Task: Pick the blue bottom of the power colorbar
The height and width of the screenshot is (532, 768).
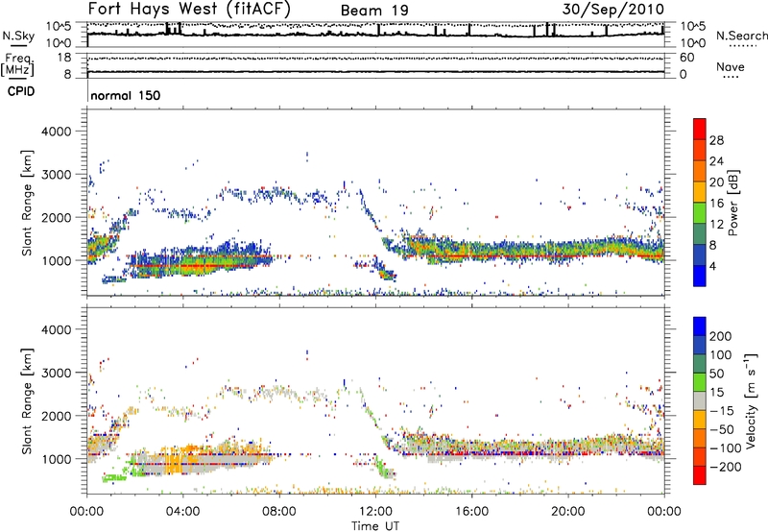Action: point(700,276)
